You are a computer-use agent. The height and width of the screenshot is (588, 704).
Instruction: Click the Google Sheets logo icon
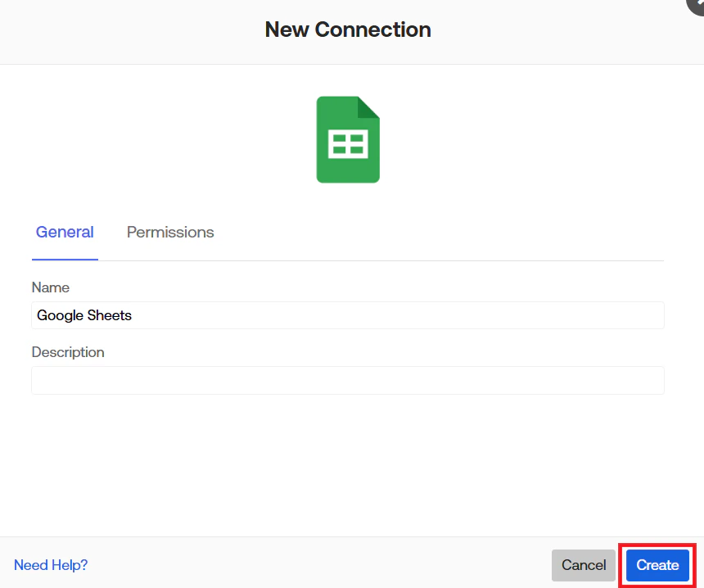[348, 139]
